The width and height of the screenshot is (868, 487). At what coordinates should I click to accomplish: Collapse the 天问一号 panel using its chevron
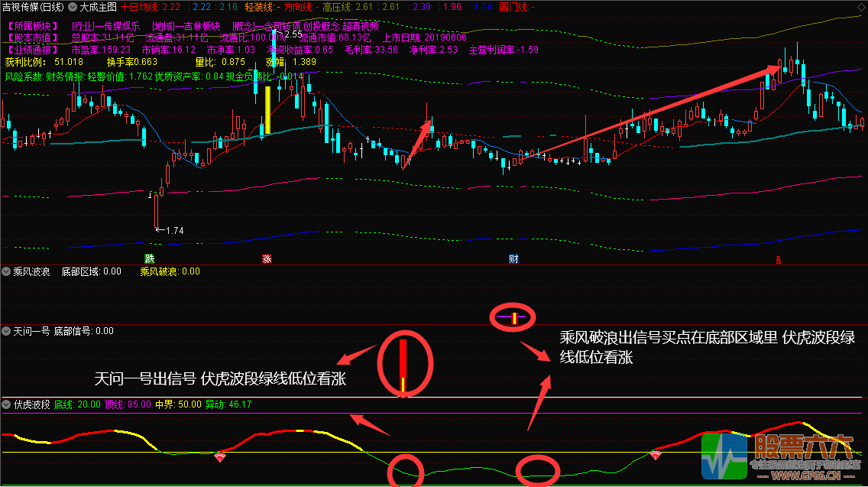tap(6, 330)
